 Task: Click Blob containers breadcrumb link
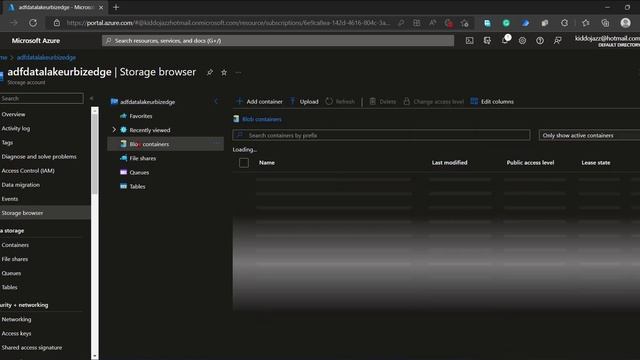pos(262,119)
